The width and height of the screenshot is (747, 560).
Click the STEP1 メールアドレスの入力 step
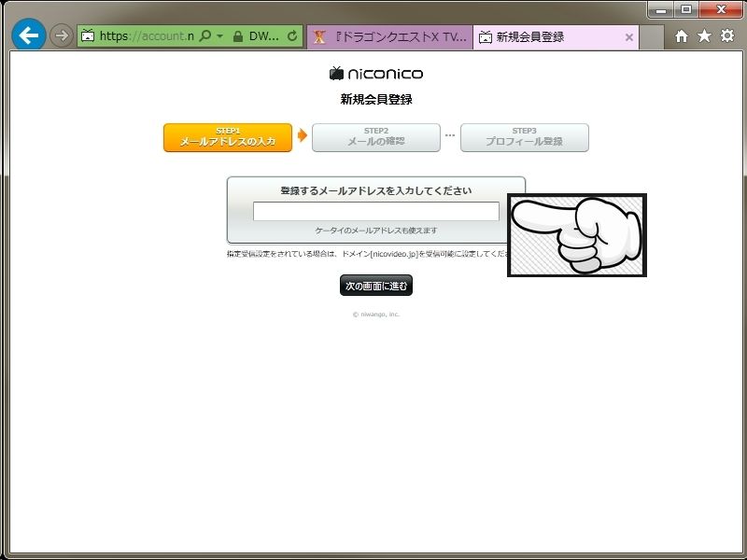228,137
